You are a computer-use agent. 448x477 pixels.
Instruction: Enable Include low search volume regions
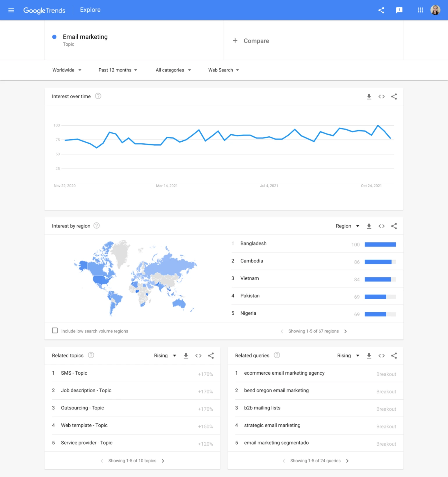click(55, 331)
